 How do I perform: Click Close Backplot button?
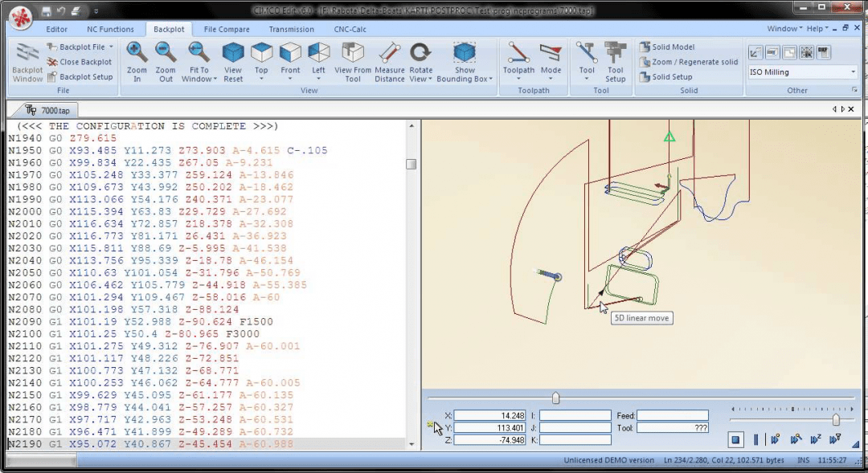pyautogui.click(x=80, y=62)
